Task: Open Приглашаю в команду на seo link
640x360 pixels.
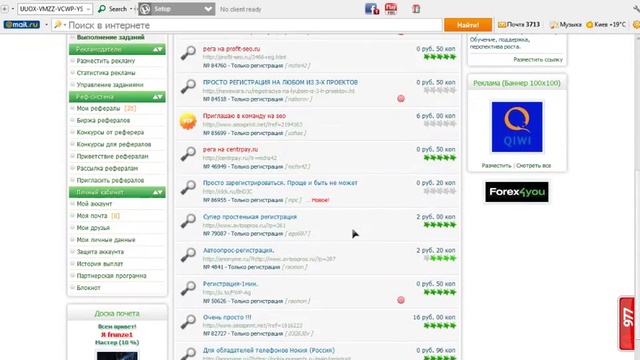Action: (x=244, y=116)
